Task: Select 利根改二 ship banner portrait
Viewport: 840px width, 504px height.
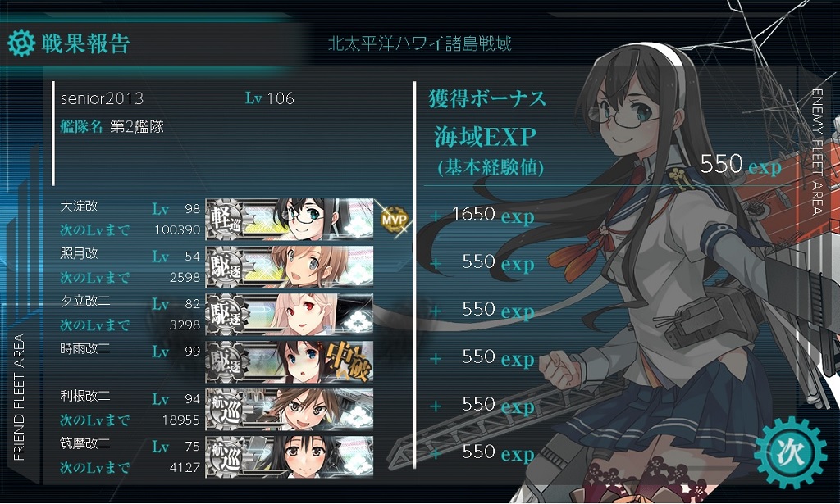Action: point(290,409)
